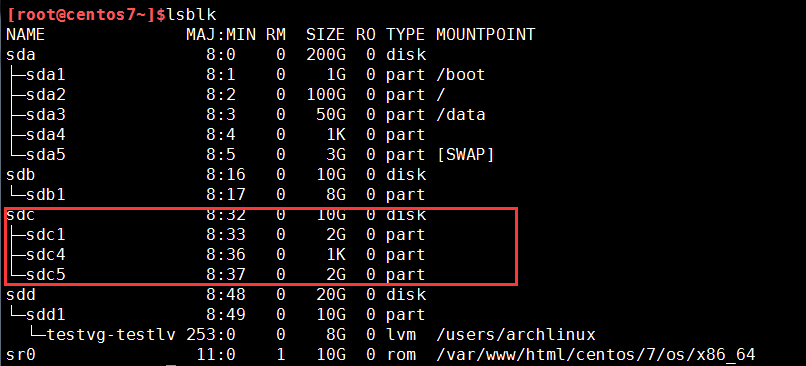Click the 8:48 device number
The image size is (806, 366).
(x=226, y=295)
